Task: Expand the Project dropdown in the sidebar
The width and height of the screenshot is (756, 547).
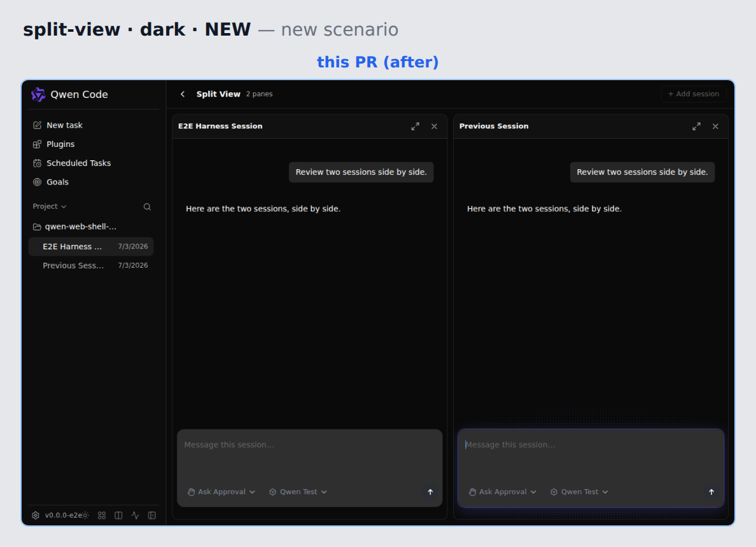Action: (x=49, y=206)
